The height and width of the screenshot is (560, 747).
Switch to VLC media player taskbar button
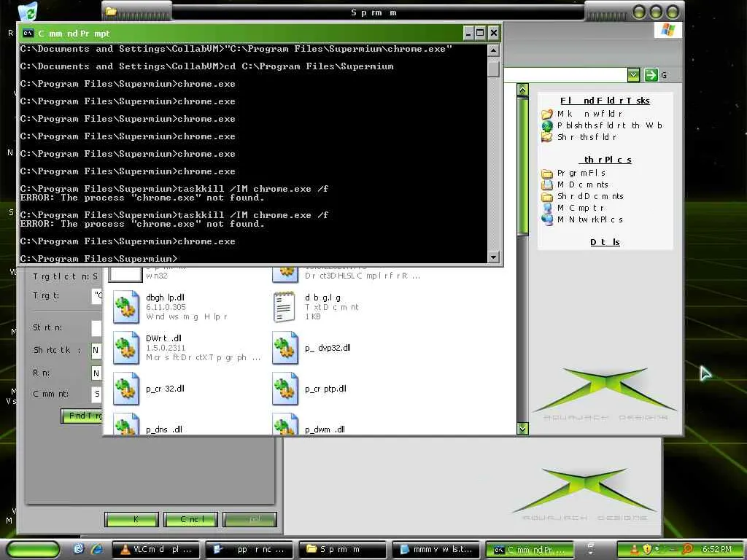pos(156,550)
